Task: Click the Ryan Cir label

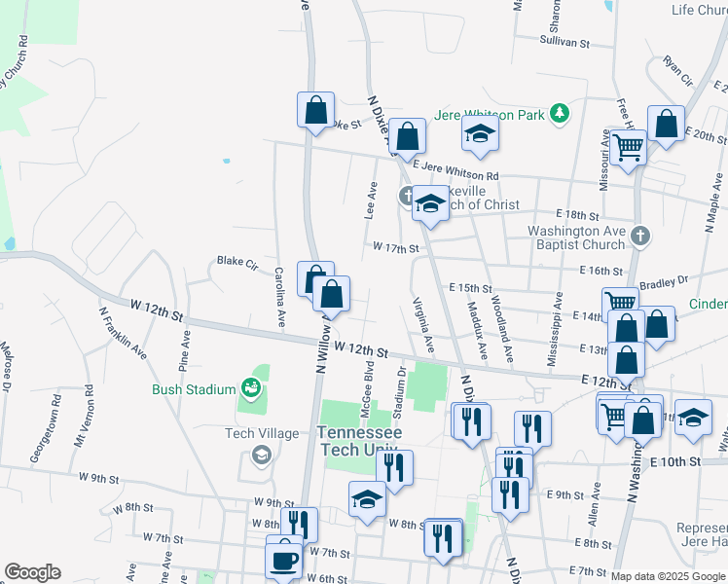Action: click(x=677, y=70)
